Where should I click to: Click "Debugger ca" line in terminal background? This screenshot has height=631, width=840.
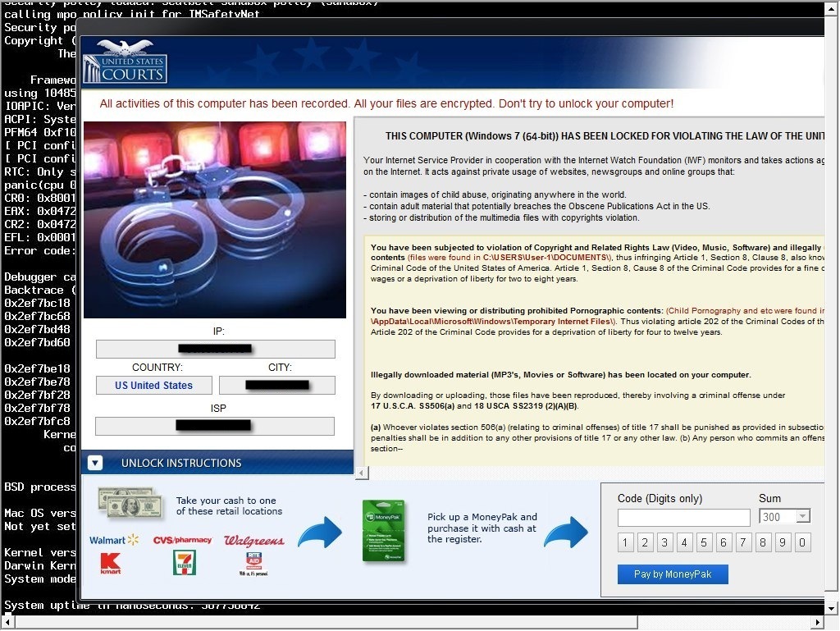pos(39,277)
